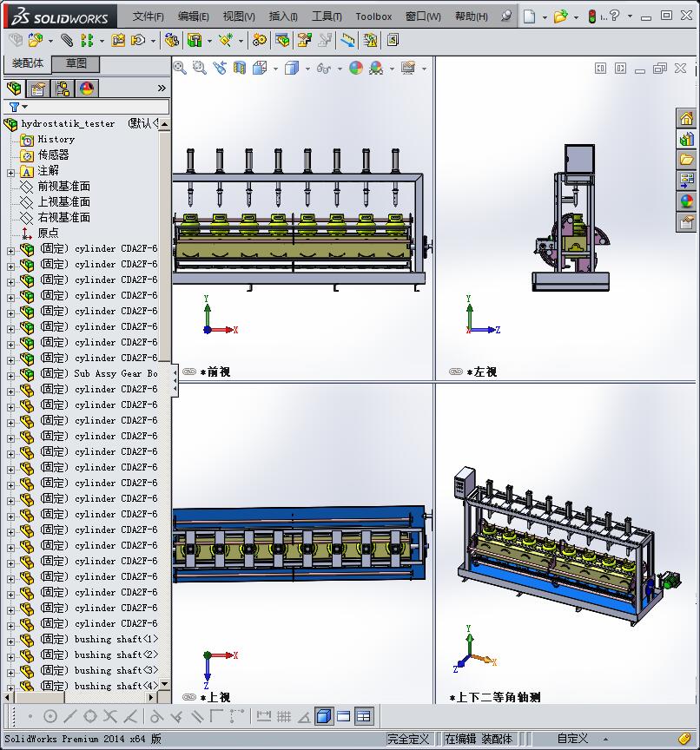Open the Toolbox menu
700x750 pixels.
(373, 16)
